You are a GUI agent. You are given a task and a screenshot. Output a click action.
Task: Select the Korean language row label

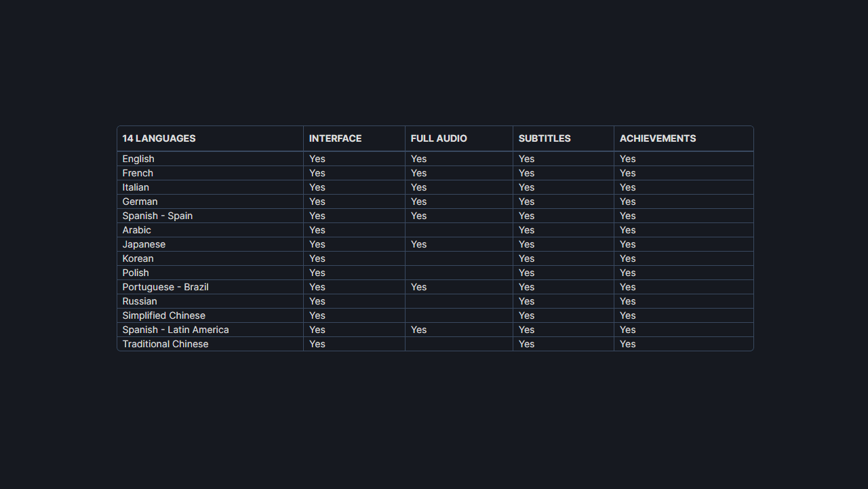click(x=138, y=258)
